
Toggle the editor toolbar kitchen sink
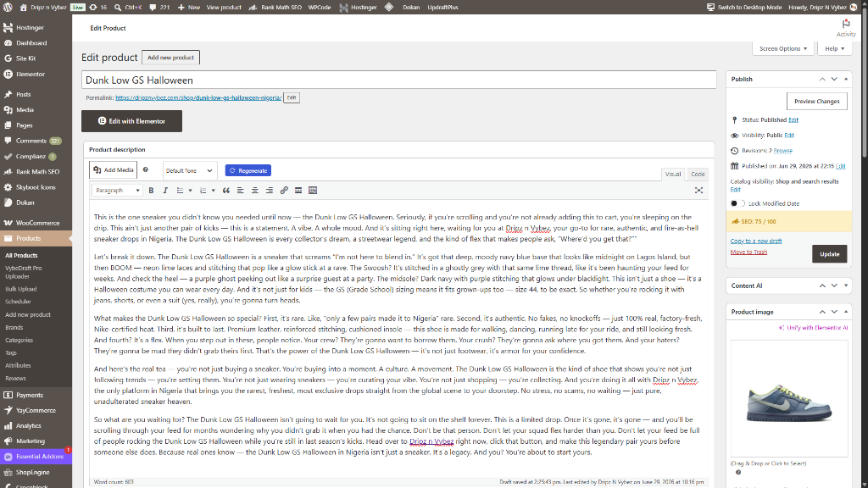click(x=313, y=191)
